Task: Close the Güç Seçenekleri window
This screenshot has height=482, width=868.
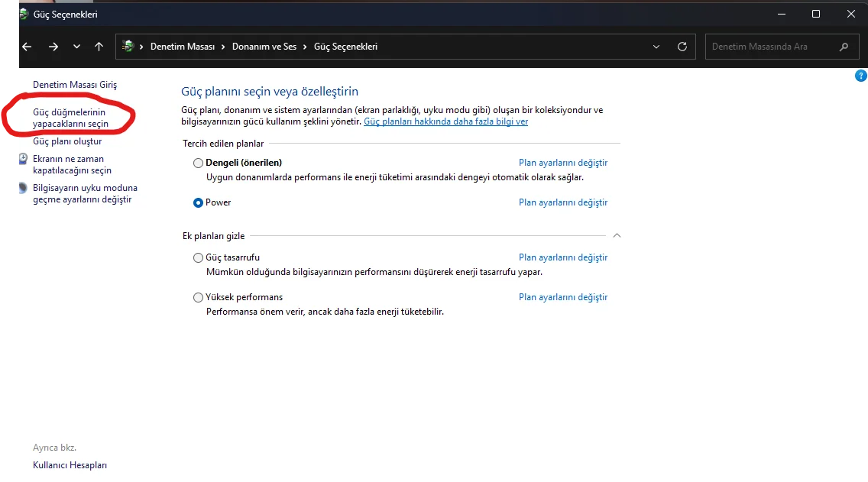Action: (851, 14)
